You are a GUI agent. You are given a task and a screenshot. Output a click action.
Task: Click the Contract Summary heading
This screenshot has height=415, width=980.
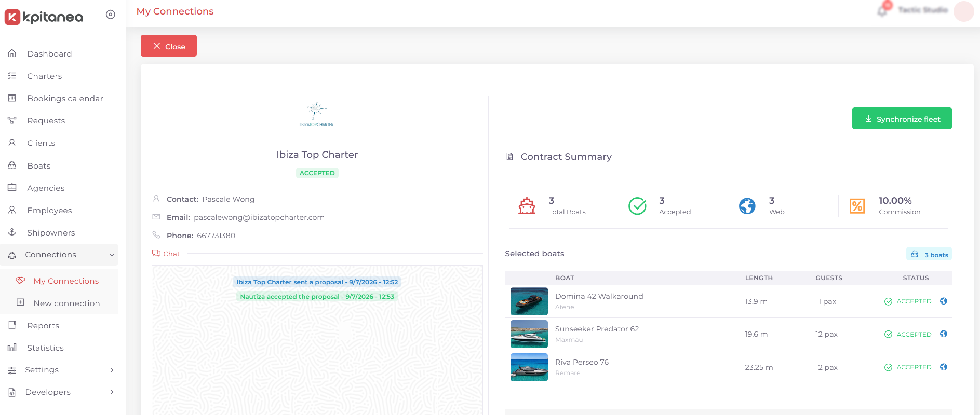tap(566, 157)
